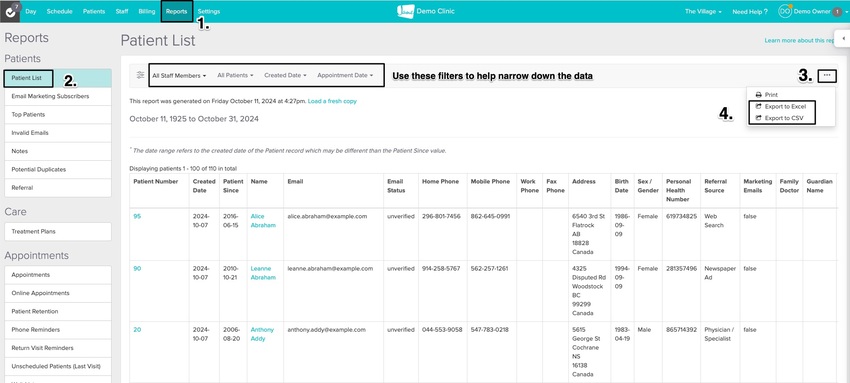Viewport: 850px width, 383px height.
Task: Open the Treatment Plans report
Action: (x=57, y=231)
